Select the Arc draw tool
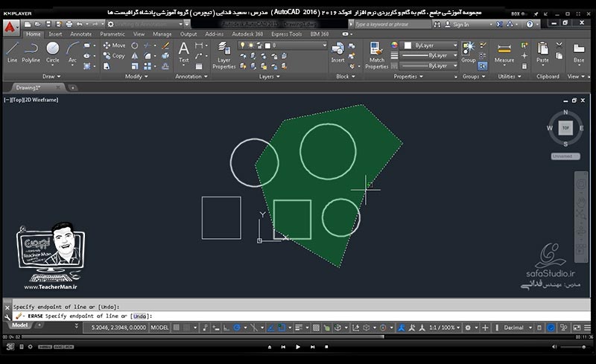 [x=72, y=52]
